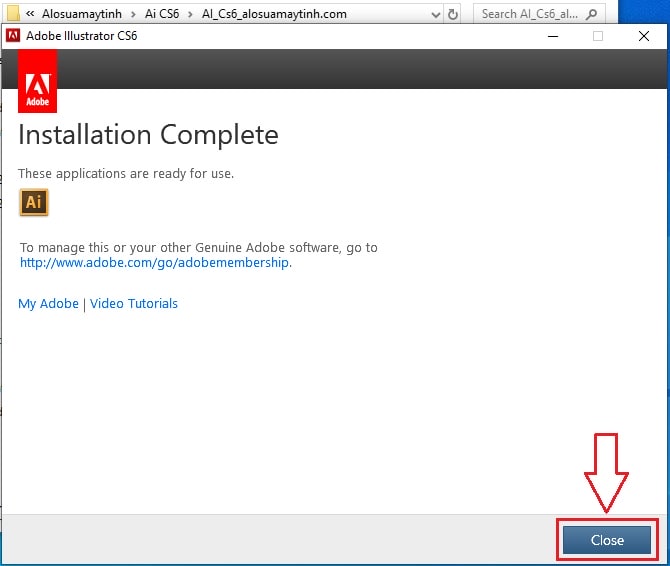Click the double-chevron breadcrumb overflow in Explorer
The height and width of the screenshot is (566, 670).
click(x=29, y=14)
